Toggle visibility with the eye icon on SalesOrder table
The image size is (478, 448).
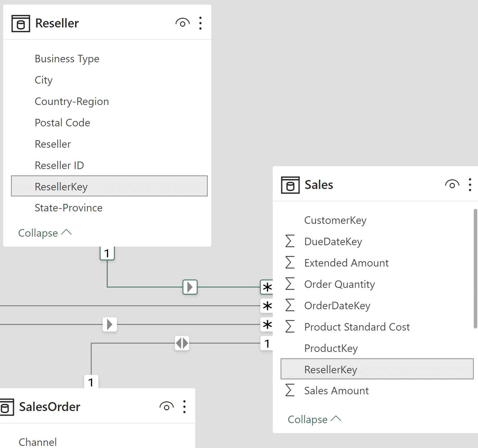point(166,406)
